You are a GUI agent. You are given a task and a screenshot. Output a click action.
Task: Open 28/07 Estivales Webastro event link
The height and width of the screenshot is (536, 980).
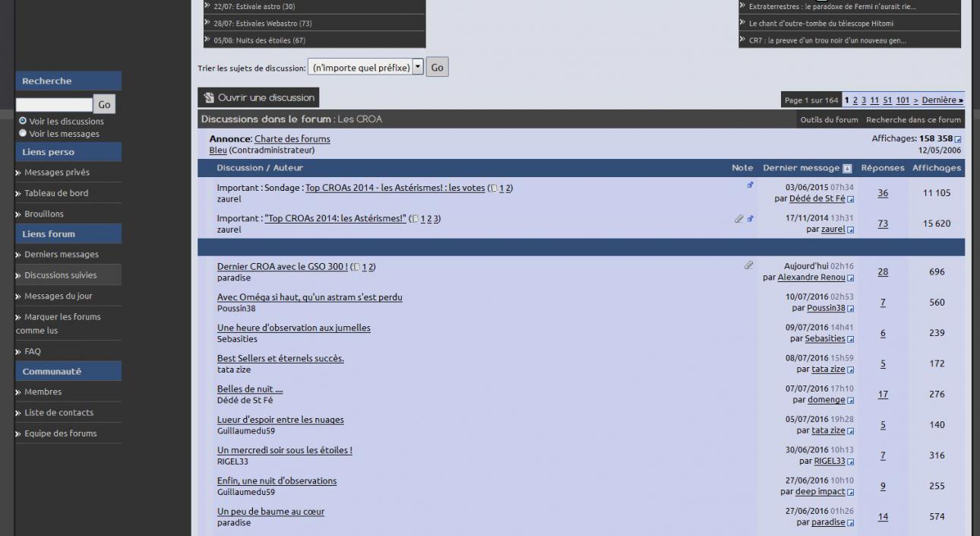click(x=263, y=24)
